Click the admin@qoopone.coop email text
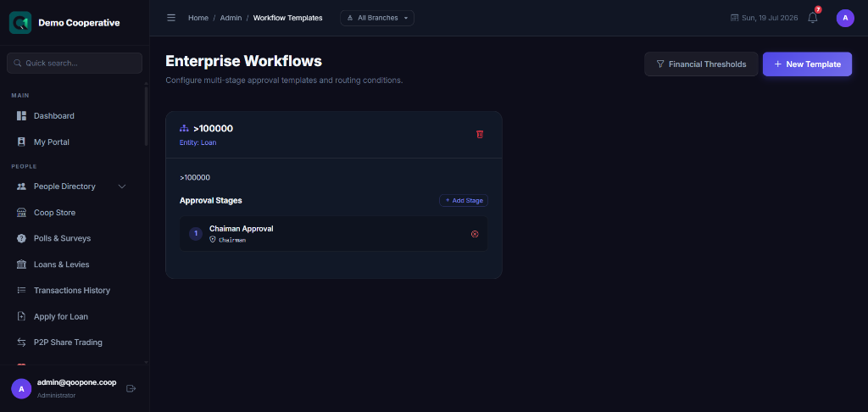This screenshot has width=868, height=412. pyautogui.click(x=76, y=382)
